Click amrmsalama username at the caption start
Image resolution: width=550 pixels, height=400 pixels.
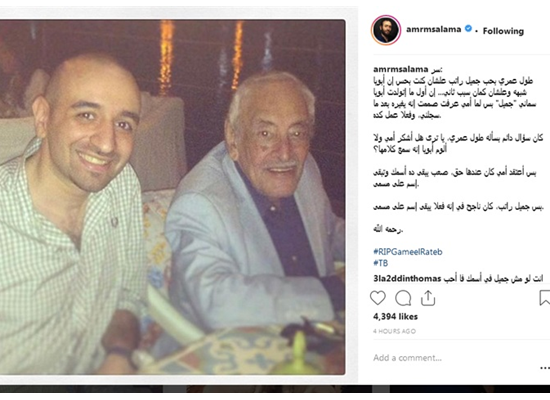(x=401, y=69)
